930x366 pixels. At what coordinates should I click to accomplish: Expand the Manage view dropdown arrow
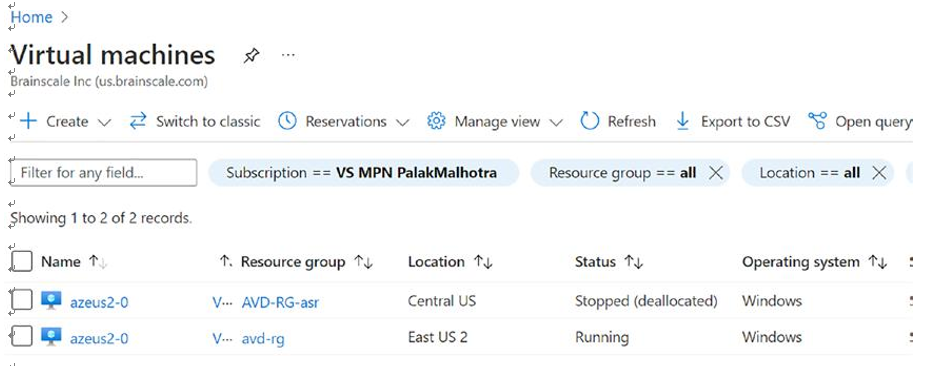[556, 122]
